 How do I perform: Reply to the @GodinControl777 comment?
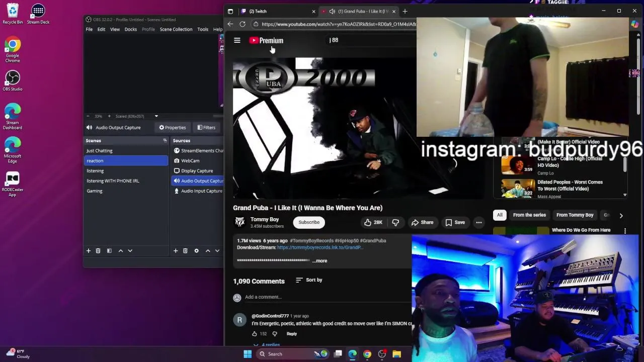point(292,334)
